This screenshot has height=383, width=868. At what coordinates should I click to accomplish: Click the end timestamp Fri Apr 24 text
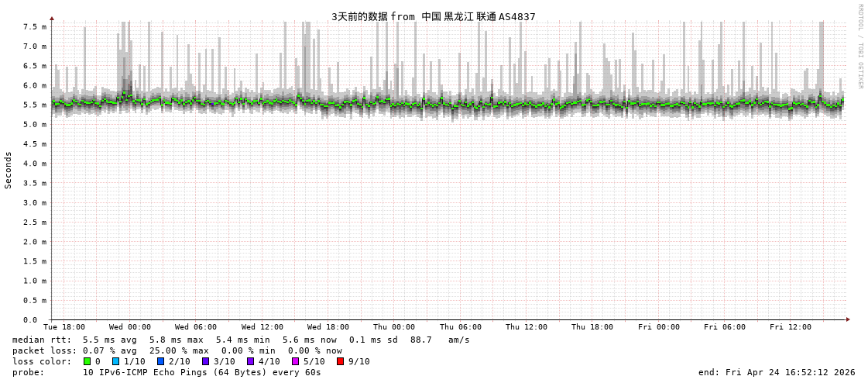777,372
